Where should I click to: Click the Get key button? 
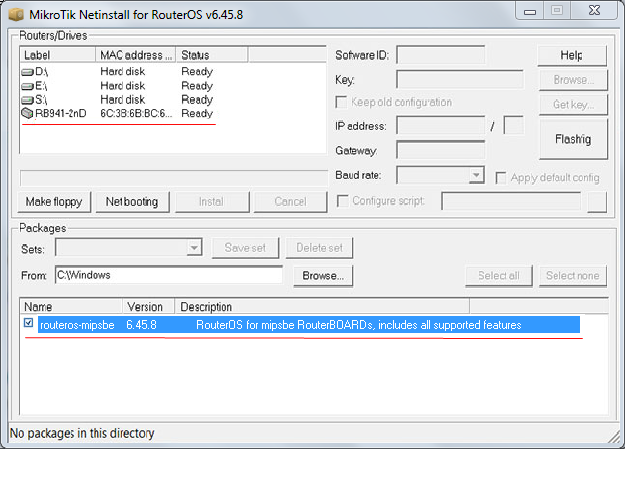click(x=573, y=104)
